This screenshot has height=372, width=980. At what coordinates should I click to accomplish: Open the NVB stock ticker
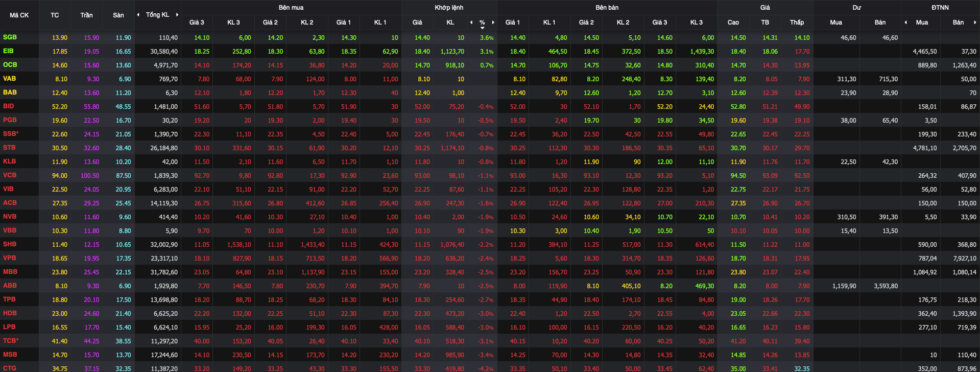tap(10, 217)
